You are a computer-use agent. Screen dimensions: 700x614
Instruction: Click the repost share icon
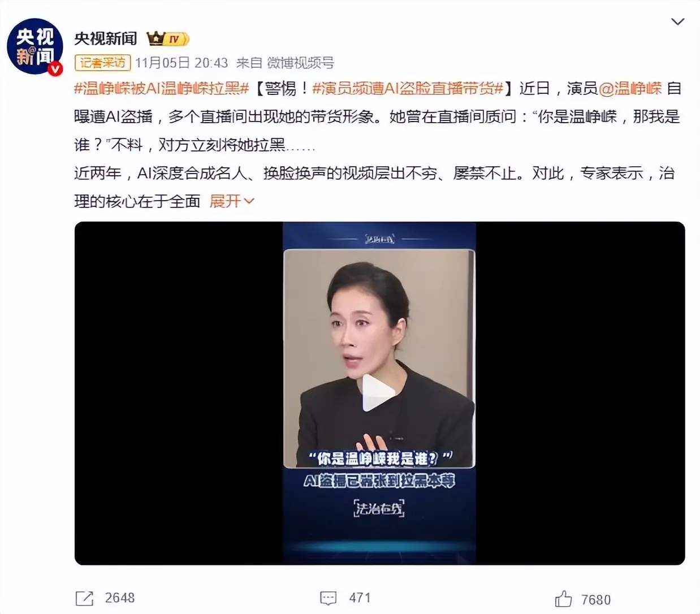pos(84,599)
